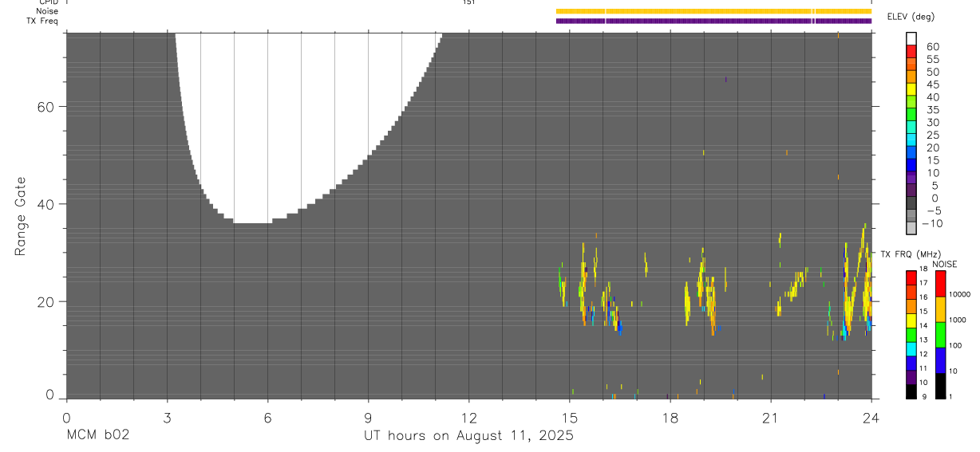Click the '45' label on ELEV colorbar
This screenshot has height=452, width=980.
tap(931, 85)
